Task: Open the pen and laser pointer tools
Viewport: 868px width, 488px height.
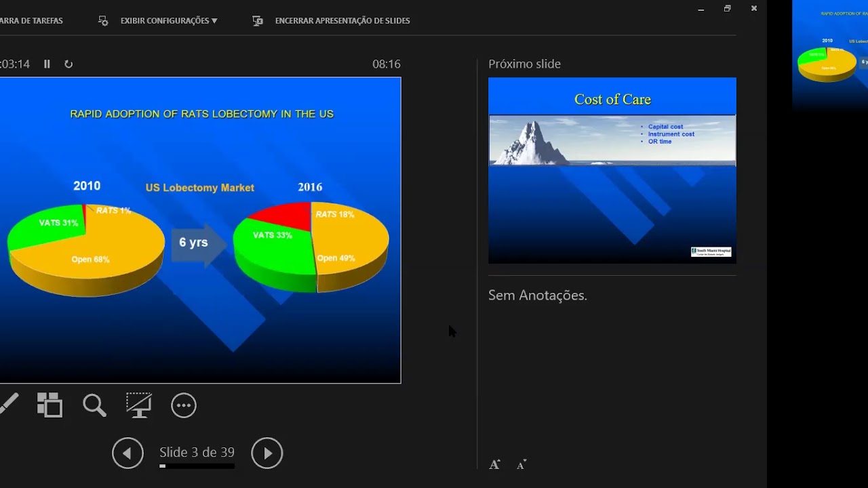Action: (8, 405)
